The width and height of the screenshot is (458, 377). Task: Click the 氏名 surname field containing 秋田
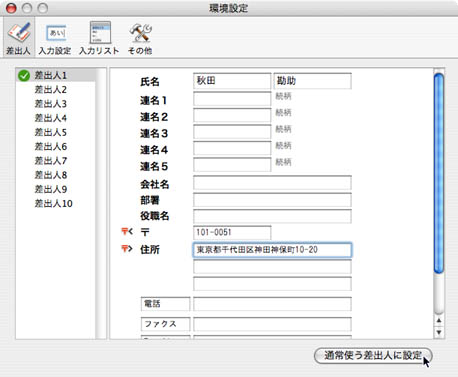click(232, 81)
